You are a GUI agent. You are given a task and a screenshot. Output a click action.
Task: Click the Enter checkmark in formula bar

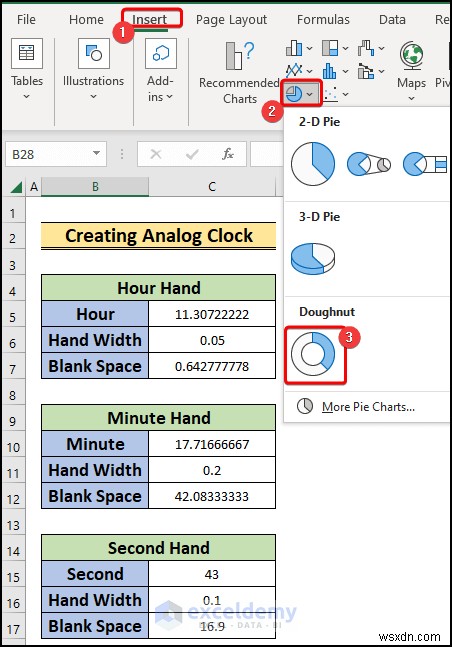click(192, 154)
